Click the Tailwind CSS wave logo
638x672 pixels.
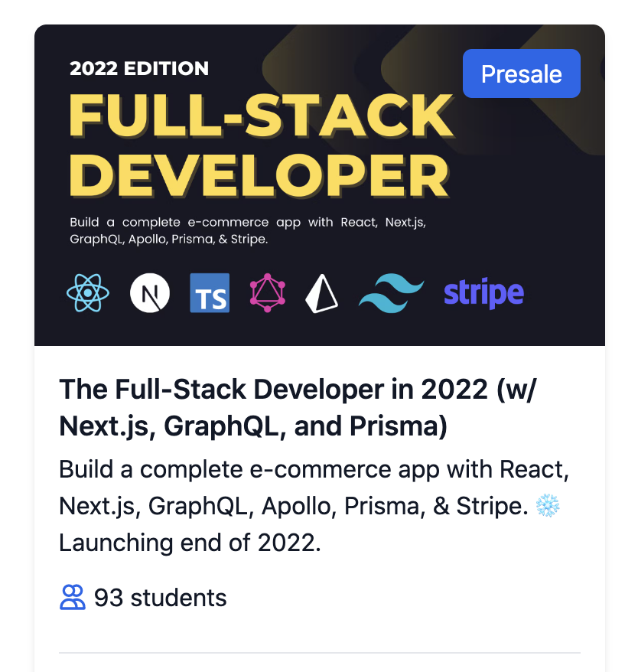coord(391,294)
